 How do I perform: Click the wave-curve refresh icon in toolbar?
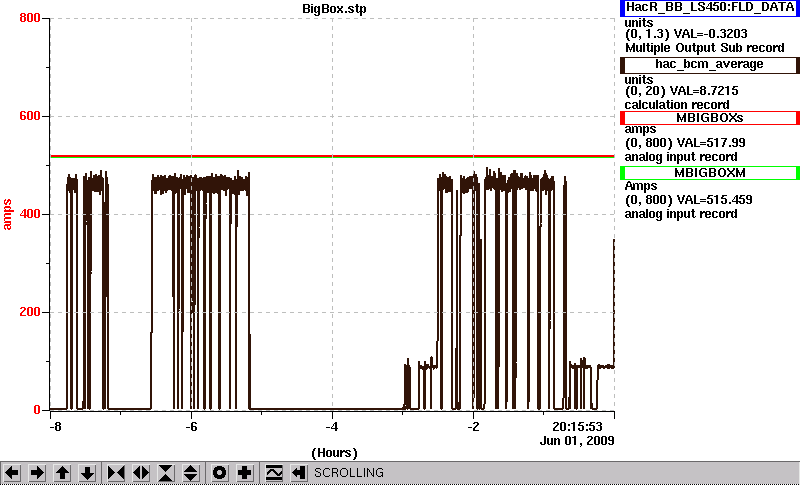[274, 473]
